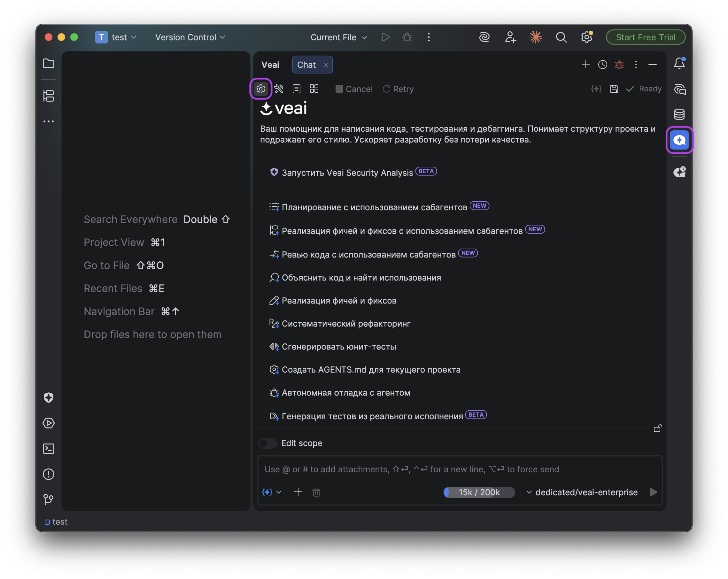Switch to the Chat tab
The image size is (728, 579).
306,65
